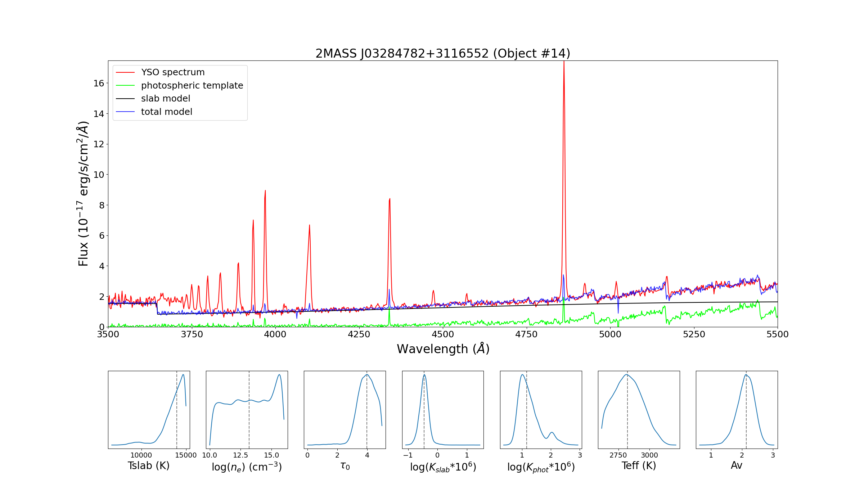
Task: Click the green photospheric template legend line
Action: (125, 86)
